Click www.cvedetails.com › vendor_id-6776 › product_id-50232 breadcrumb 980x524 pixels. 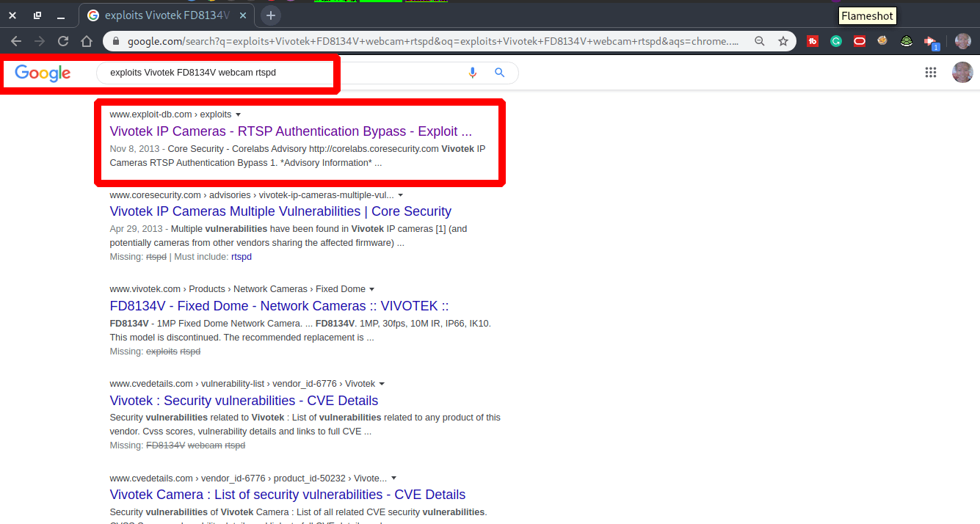(248, 478)
